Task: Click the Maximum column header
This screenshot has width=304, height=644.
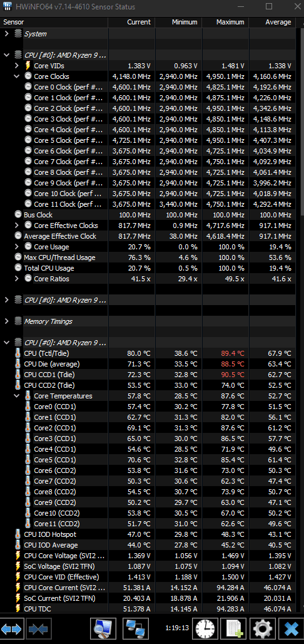Action: coord(226,22)
